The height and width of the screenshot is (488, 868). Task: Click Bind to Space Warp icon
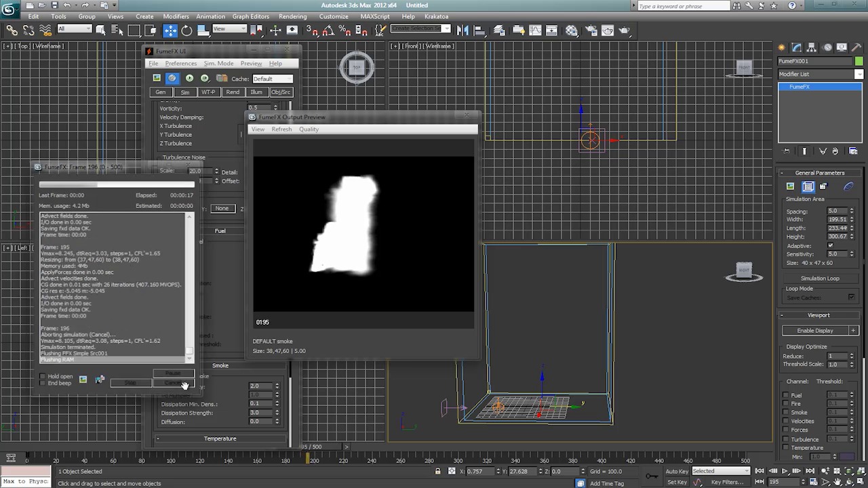[x=45, y=30]
